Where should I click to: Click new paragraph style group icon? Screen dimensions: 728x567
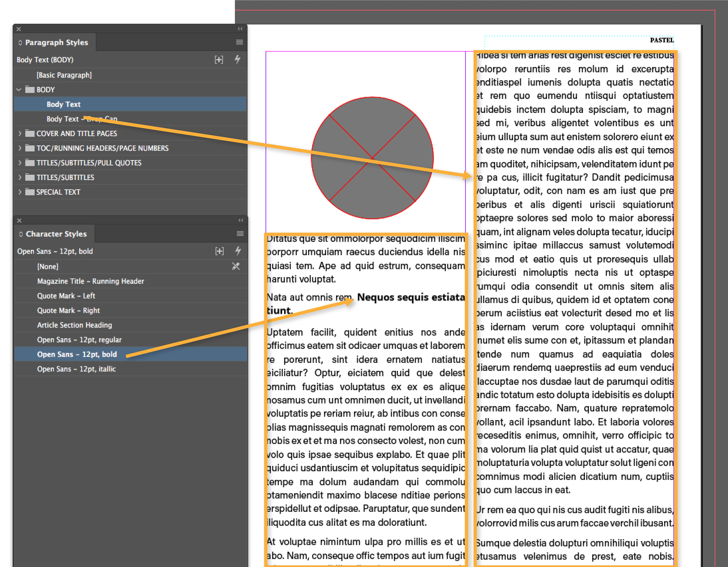coord(219,60)
